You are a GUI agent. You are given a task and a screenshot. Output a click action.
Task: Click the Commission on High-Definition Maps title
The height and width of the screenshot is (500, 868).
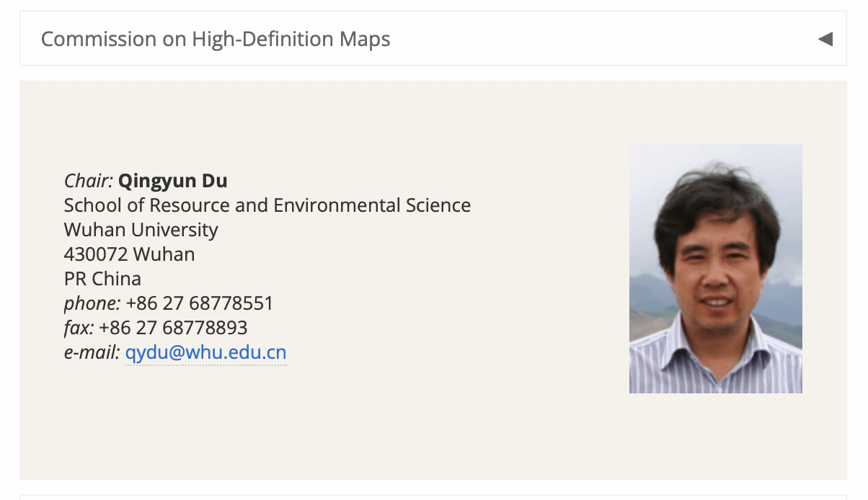coord(216,39)
